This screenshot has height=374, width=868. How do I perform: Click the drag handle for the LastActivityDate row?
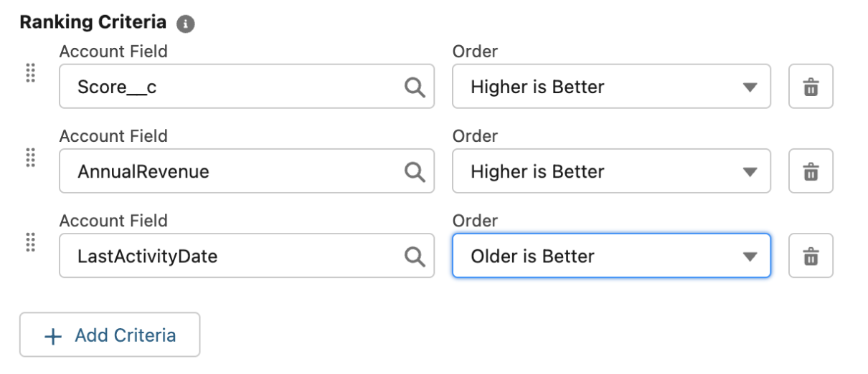tap(30, 242)
